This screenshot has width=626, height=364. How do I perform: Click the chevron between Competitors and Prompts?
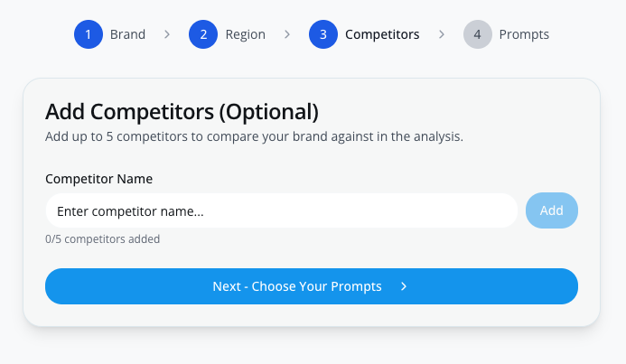tap(442, 35)
